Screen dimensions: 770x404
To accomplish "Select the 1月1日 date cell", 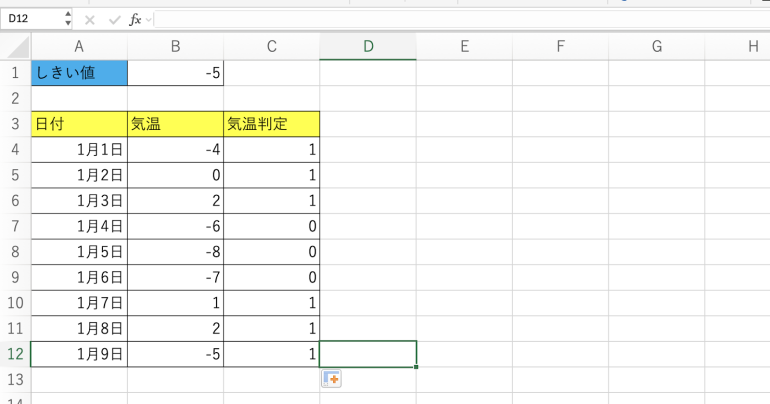I will [79, 149].
